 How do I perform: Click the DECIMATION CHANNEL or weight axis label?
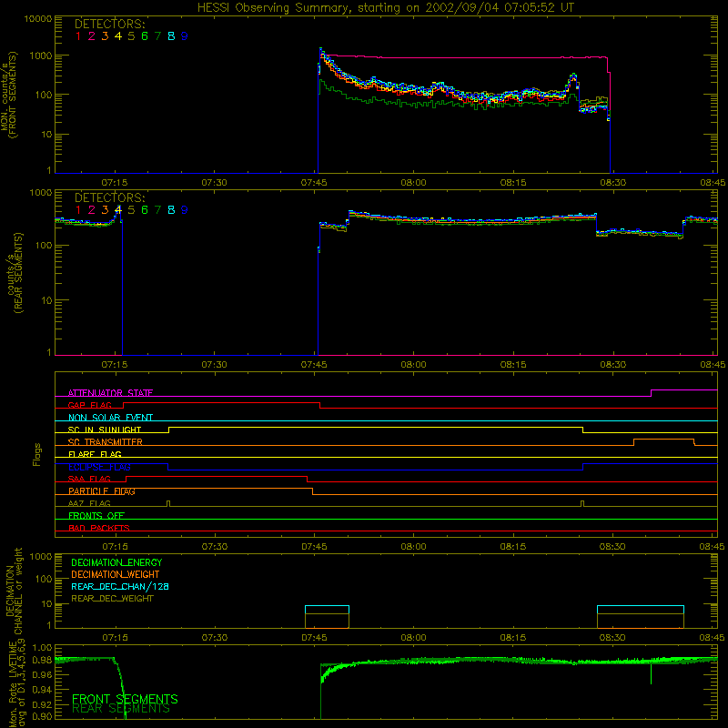click(14, 591)
